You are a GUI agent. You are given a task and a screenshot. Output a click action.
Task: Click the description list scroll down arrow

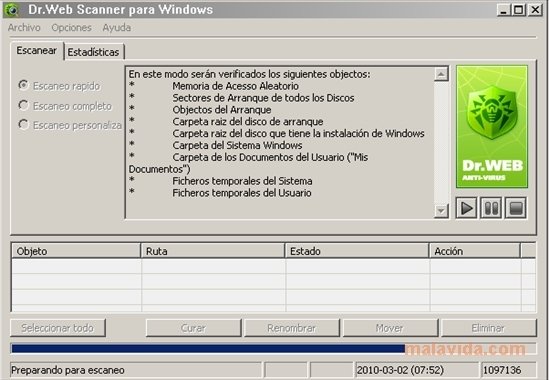441,211
